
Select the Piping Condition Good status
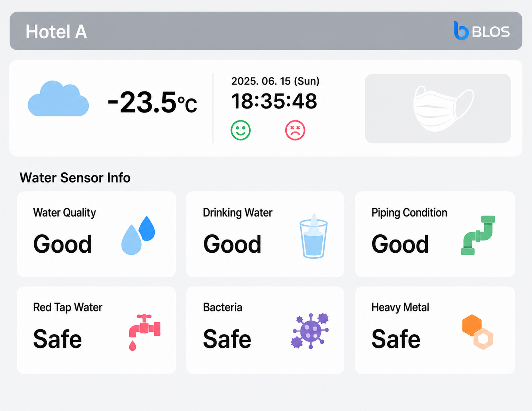tap(400, 244)
